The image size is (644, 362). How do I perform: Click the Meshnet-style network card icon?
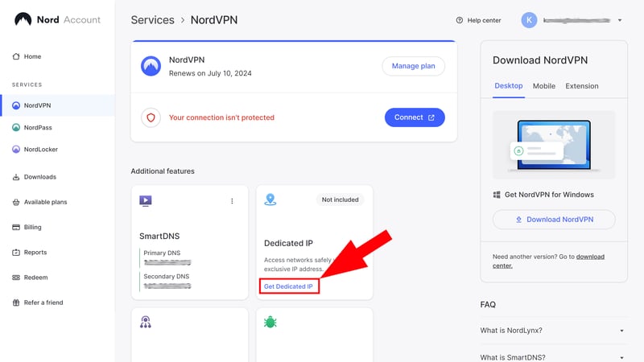pos(146,323)
